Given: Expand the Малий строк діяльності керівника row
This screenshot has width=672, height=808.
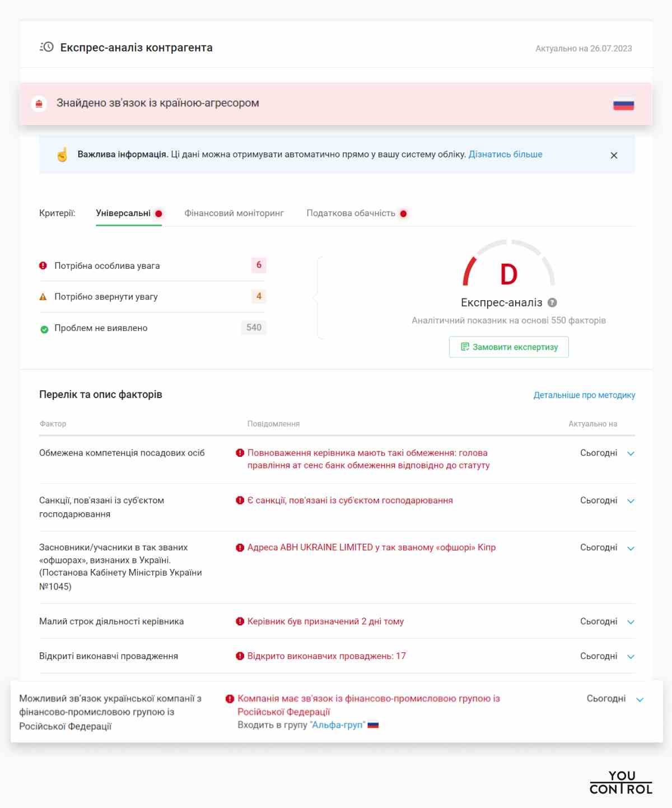Looking at the screenshot, I should [631, 622].
